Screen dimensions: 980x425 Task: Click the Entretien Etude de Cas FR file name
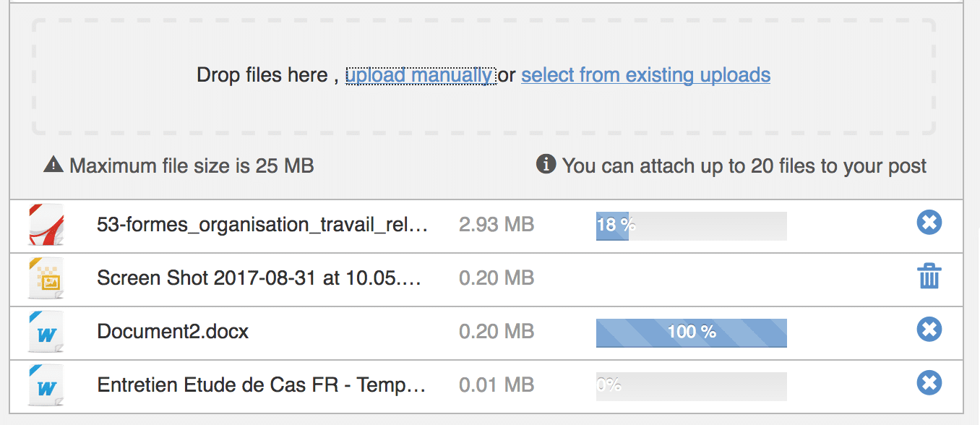point(261,385)
